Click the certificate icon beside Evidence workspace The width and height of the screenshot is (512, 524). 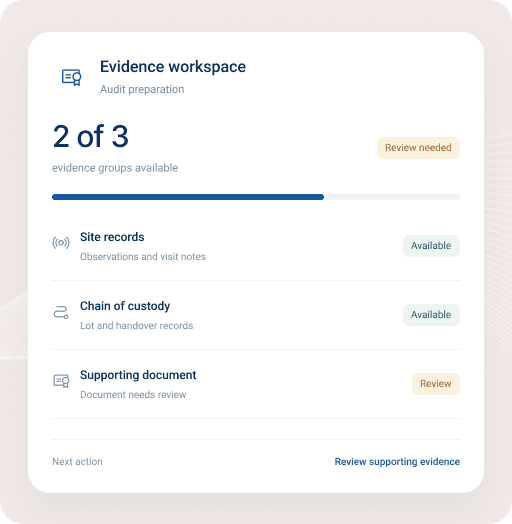tap(72, 77)
